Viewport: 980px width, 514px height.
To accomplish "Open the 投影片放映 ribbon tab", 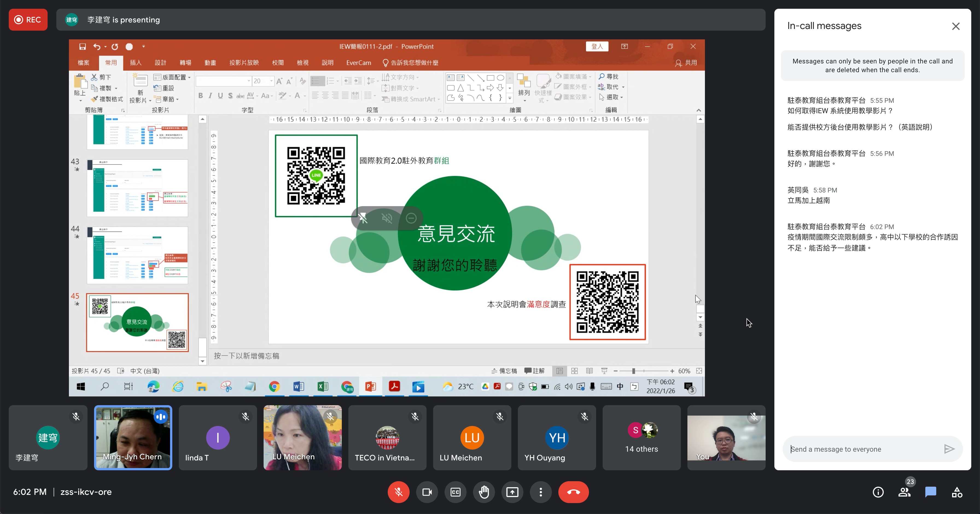I will tap(244, 63).
